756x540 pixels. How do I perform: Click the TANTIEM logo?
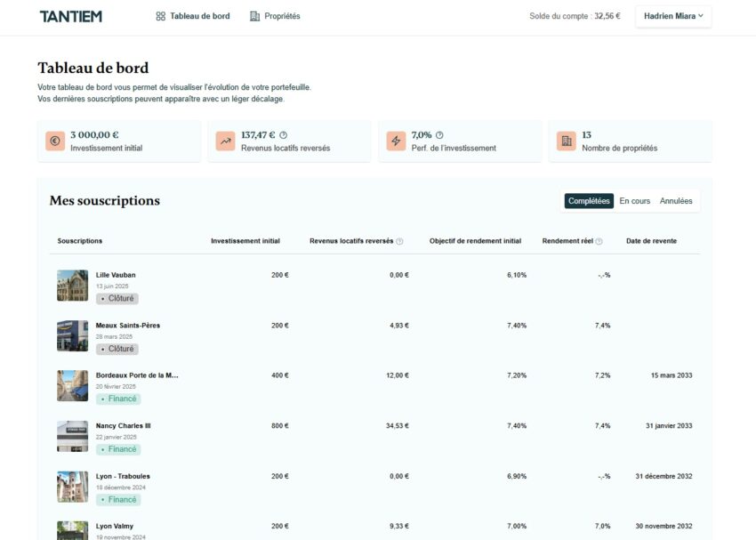[x=70, y=16]
